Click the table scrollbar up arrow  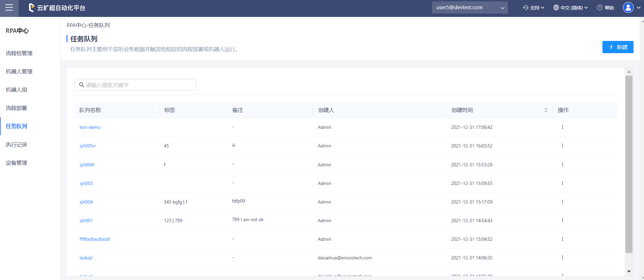pyautogui.click(x=629, y=72)
